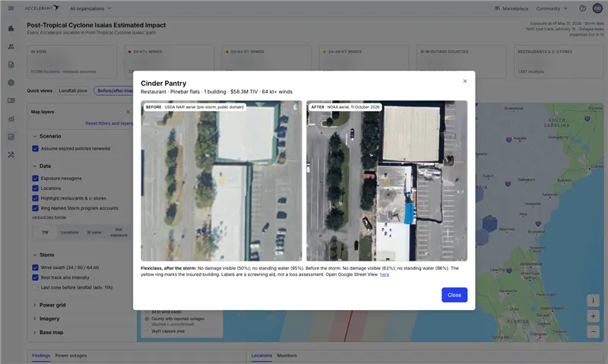The height and width of the screenshot is (364, 608).
Task: Open the Community dropdown menu
Action: [552, 8]
